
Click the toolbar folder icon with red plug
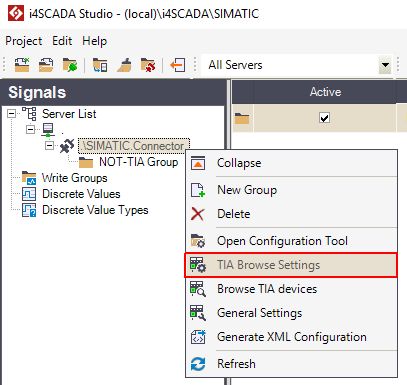pyautogui.click(x=148, y=64)
